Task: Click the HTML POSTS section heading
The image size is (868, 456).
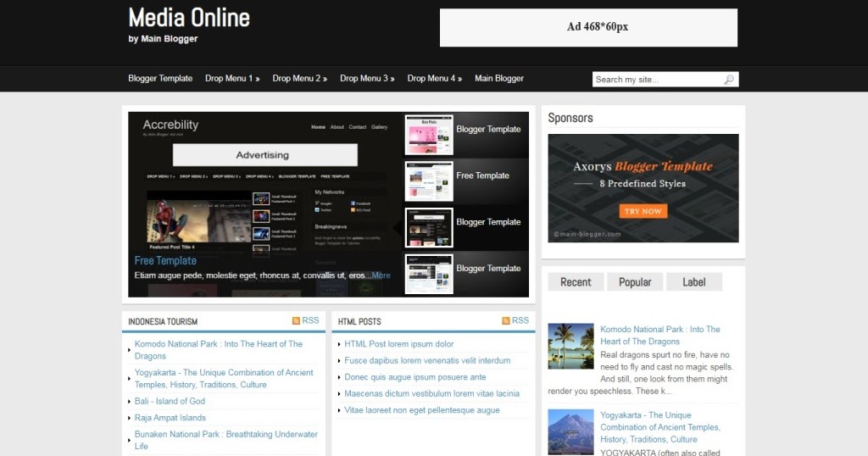Action: coord(359,321)
